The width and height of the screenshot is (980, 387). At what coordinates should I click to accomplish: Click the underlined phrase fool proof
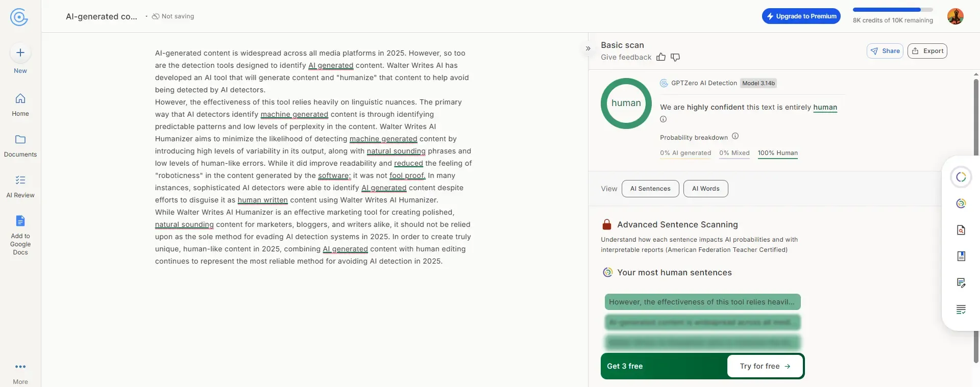(407, 175)
